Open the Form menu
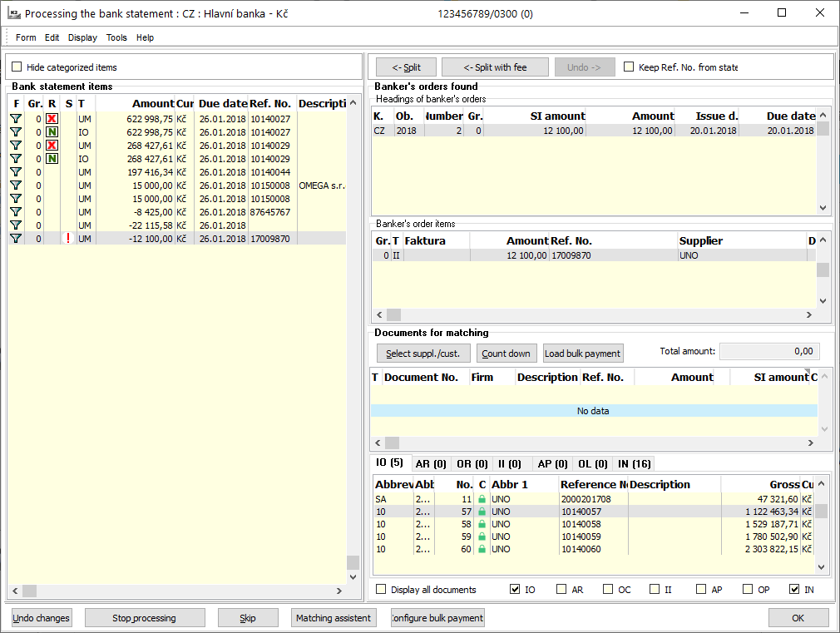Viewport: 840px width, 633px height. click(x=26, y=37)
